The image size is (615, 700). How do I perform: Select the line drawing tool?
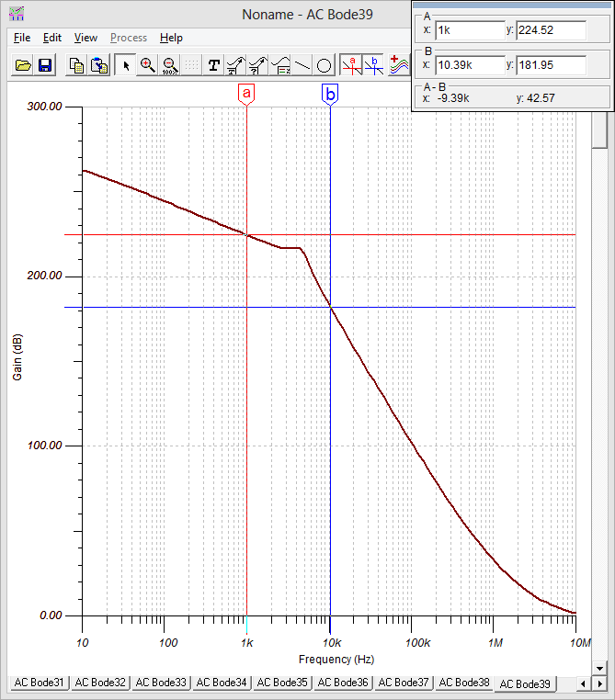[x=302, y=65]
